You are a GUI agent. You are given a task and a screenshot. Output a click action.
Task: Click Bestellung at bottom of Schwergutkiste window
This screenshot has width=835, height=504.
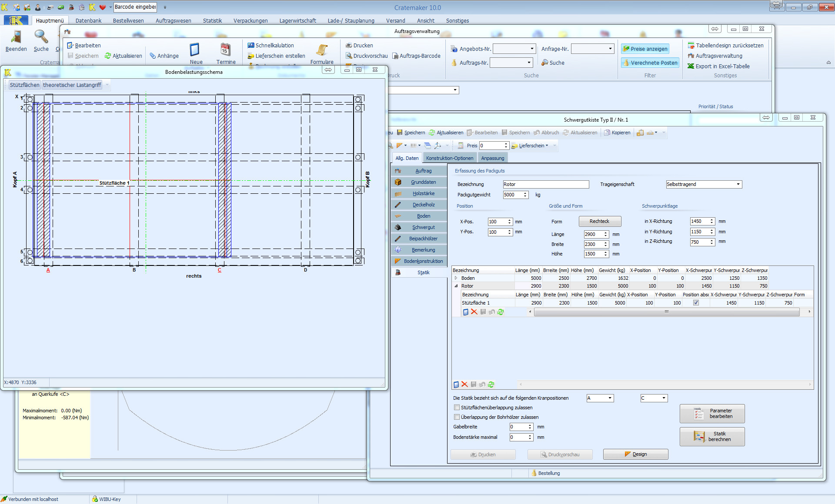(x=545, y=473)
